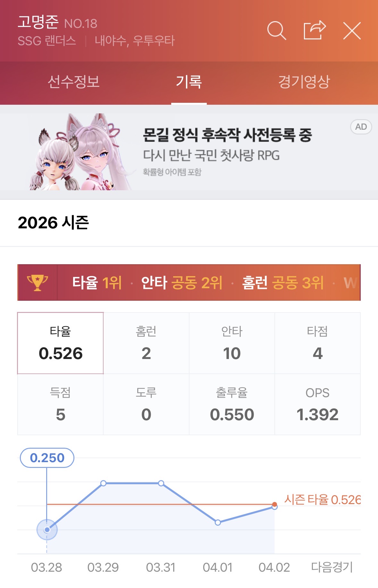The image size is (378, 588).
Task: Open the search magnifier icon
Action: pyautogui.click(x=276, y=31)
